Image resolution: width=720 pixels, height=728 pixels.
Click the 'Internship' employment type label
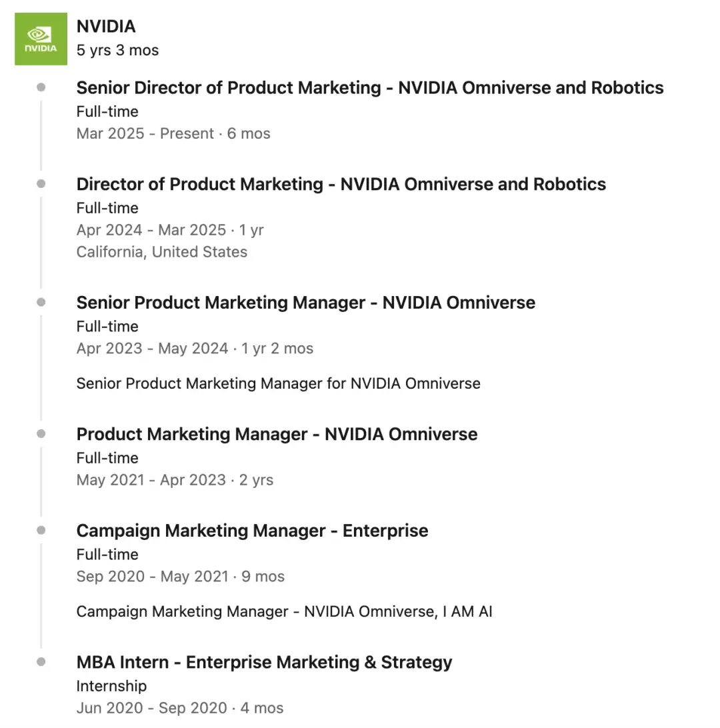111,686
